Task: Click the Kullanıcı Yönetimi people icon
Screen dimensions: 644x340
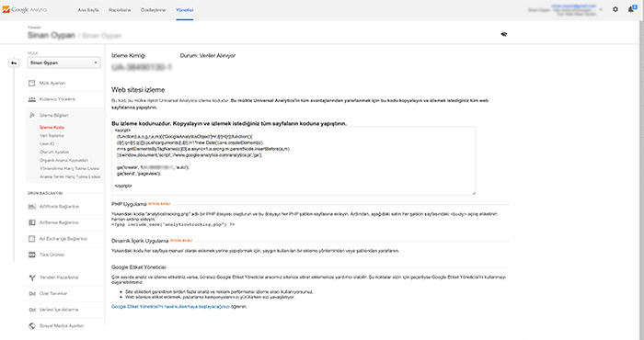Action: pyautogui.click(x=32, y=99)
